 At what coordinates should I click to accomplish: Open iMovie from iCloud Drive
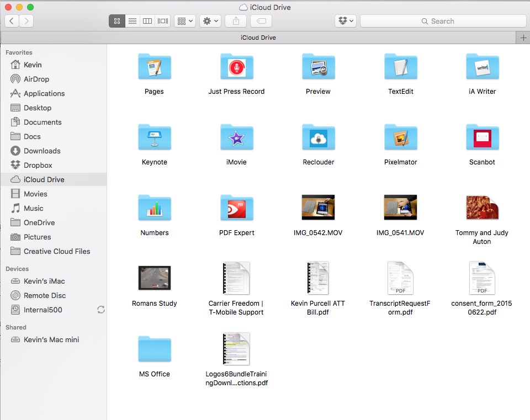236,137
